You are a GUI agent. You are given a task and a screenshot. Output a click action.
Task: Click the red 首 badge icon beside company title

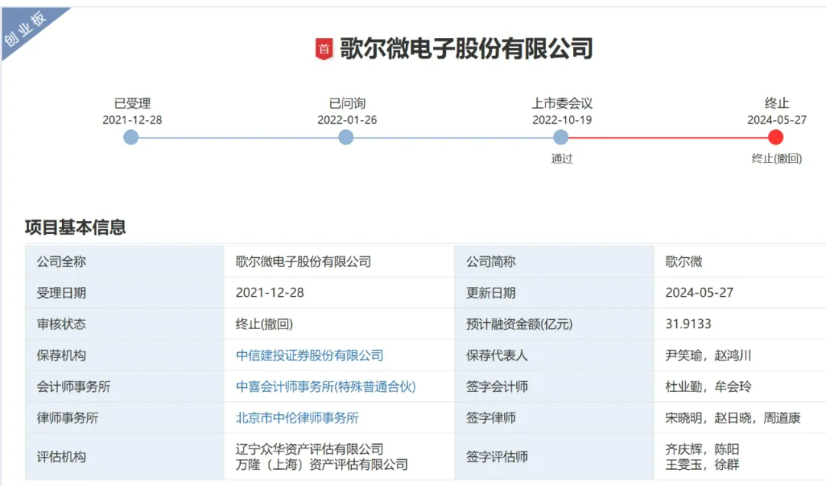(324, 49)
